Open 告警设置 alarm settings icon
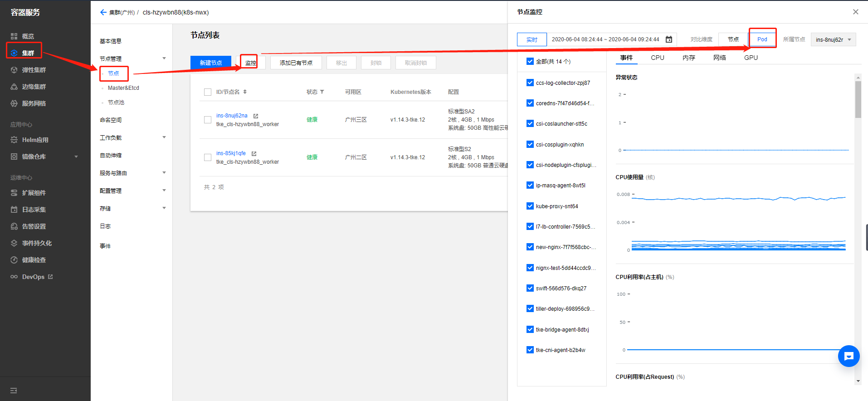The height and width of the screenshot is (401, 868). 14,226
